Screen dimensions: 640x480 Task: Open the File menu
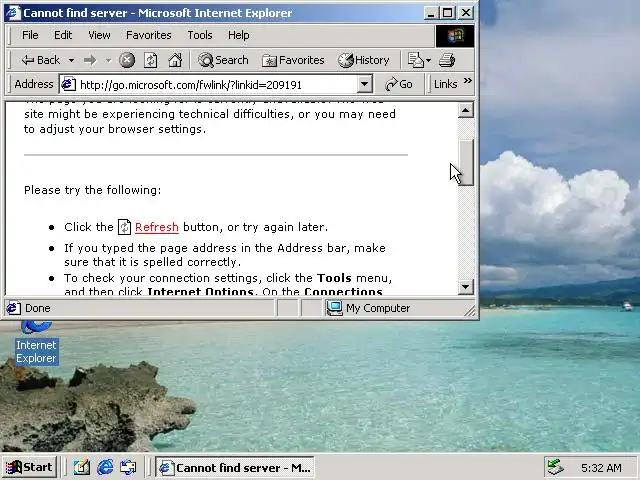tap(30, 35)
